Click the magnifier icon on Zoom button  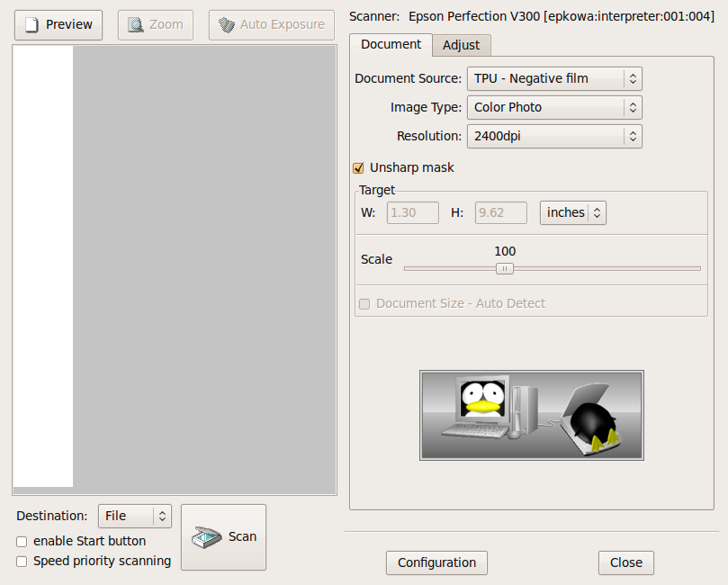pos(136,25)
